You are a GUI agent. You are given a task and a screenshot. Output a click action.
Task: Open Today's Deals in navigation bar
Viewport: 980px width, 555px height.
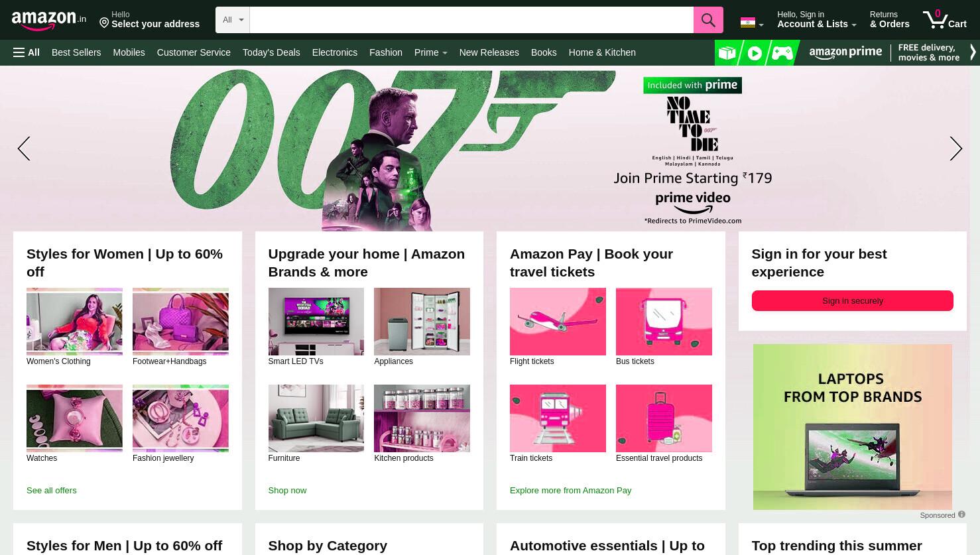(271, 52)
